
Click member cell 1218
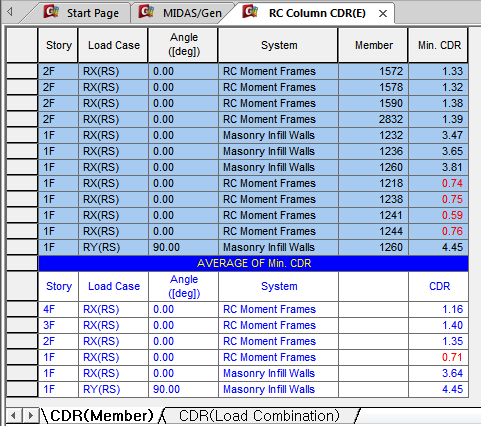tap(373, 183)
